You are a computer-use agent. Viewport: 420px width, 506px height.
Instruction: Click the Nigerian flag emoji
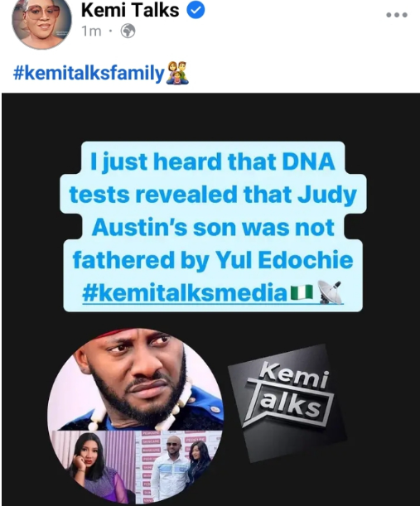[302, 292]
